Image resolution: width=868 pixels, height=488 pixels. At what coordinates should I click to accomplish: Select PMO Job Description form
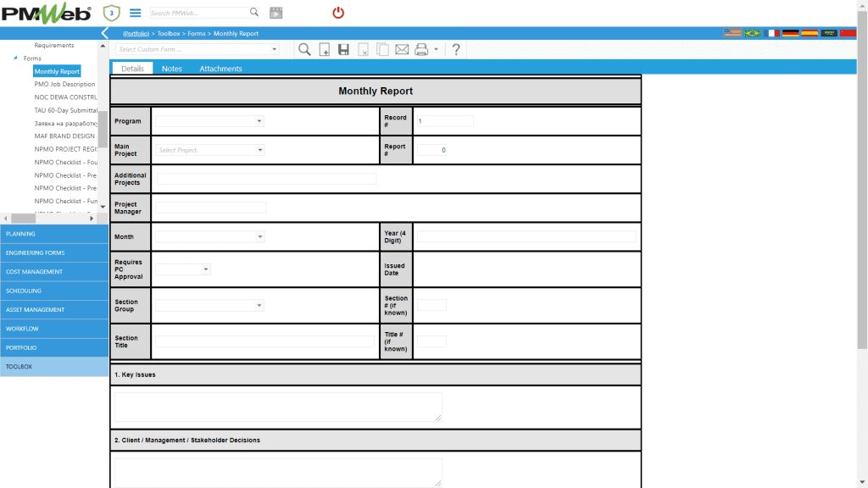tap(64, 84)
